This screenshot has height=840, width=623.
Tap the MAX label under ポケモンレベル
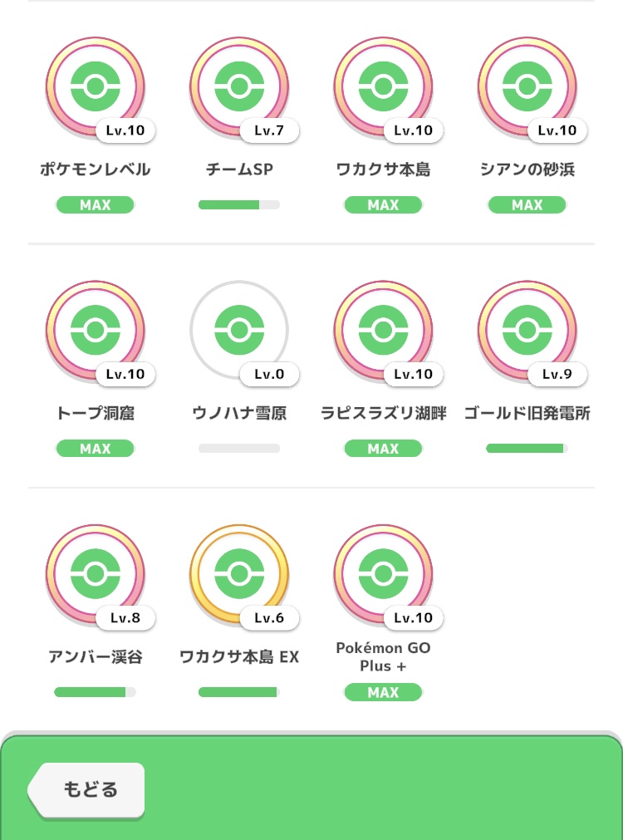pos(95,205)
